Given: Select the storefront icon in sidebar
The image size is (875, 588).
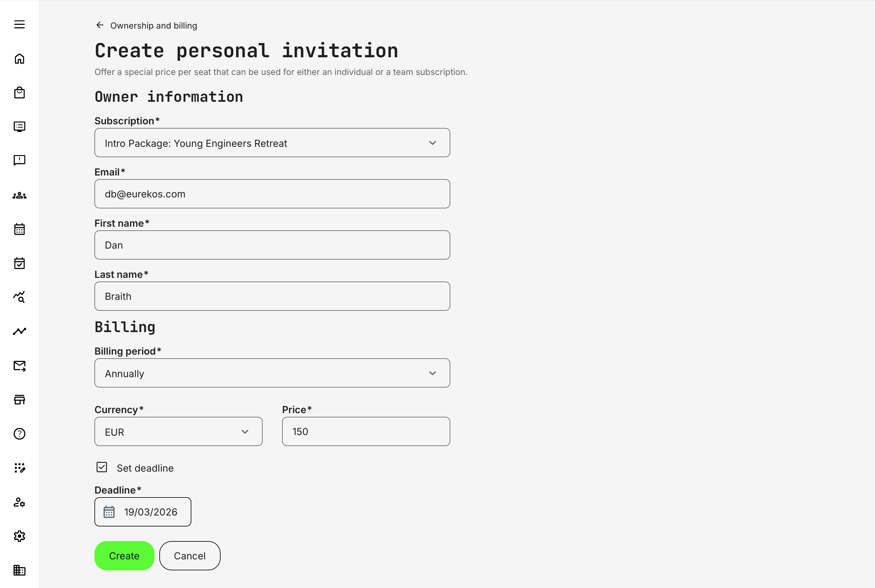Looking at the screenshot, I should [19, 399].
